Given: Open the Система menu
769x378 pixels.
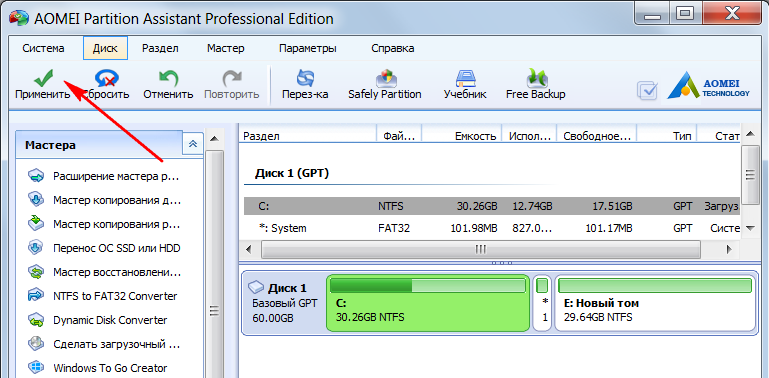Looking at the screenshot, I should click(x=43, y=49).
